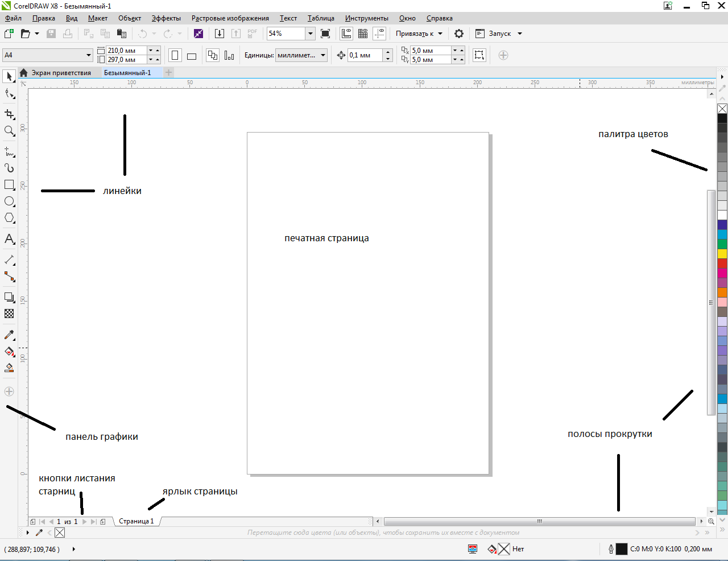Screen dimensions: 728x561
Task: Click the Привязать к button
Action: coord(419,34)
